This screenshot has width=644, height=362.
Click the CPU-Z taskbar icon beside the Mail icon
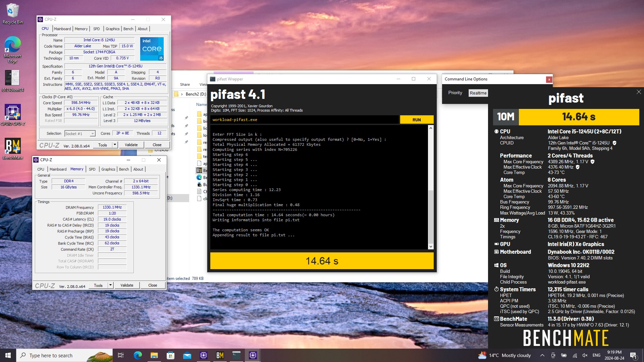(x=204, y=355)
